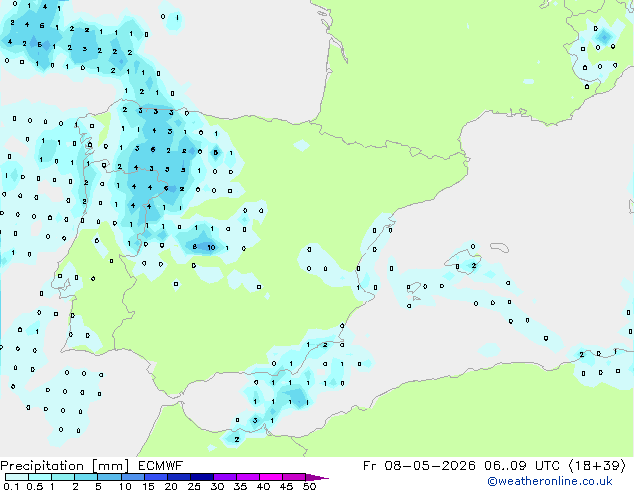Click the '30' legend scale label
The image size is (634, 490).
pos(217,486)
